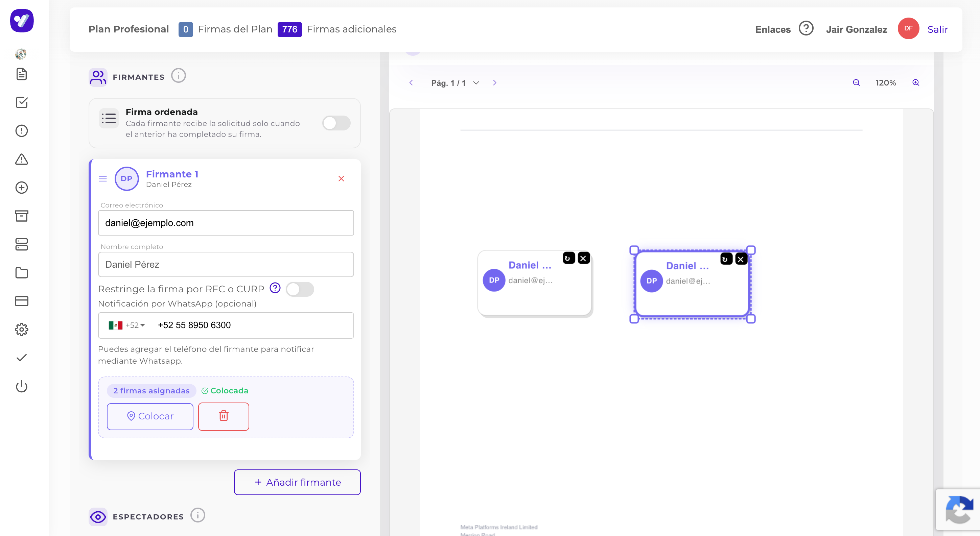Delete assigned signatures with trash button
Screen dimensions: 980x536
[x=224, y=416]
